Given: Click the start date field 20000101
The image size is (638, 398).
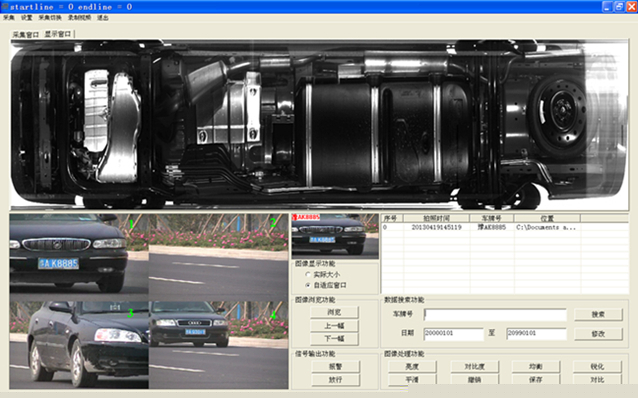Looking at the screenshot, I should click(453, 334).
